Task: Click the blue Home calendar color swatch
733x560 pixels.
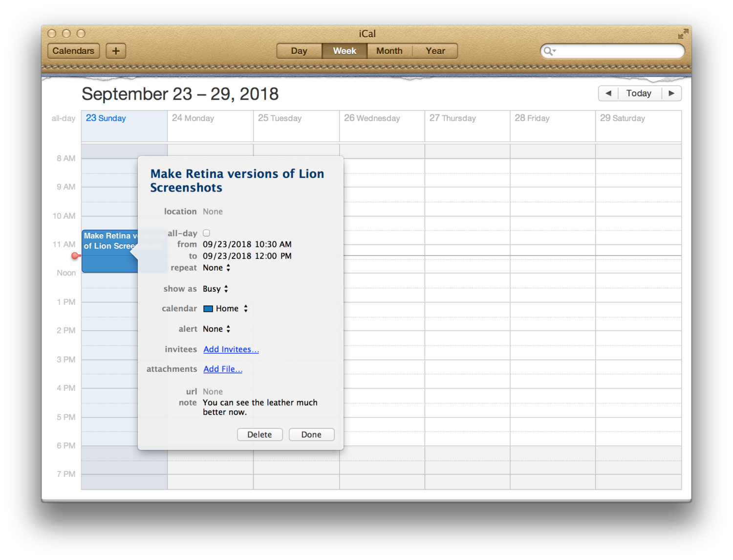Action: [x=209, y=308]
